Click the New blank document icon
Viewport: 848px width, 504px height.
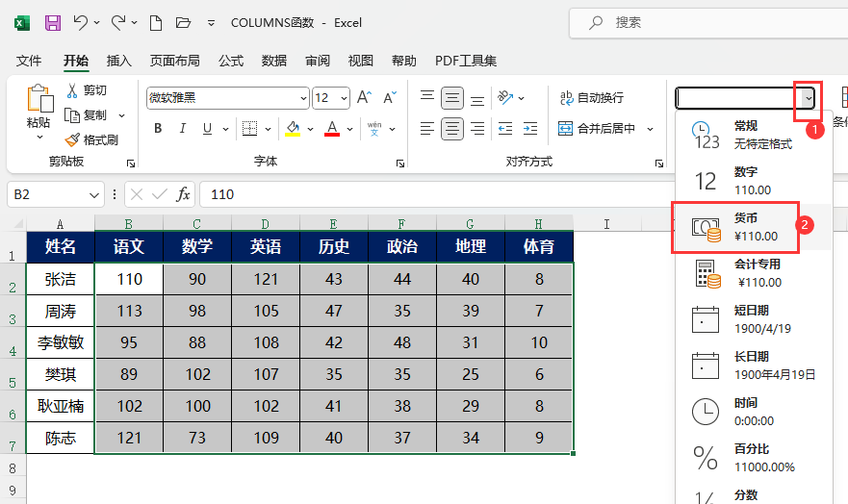point(156,23)
